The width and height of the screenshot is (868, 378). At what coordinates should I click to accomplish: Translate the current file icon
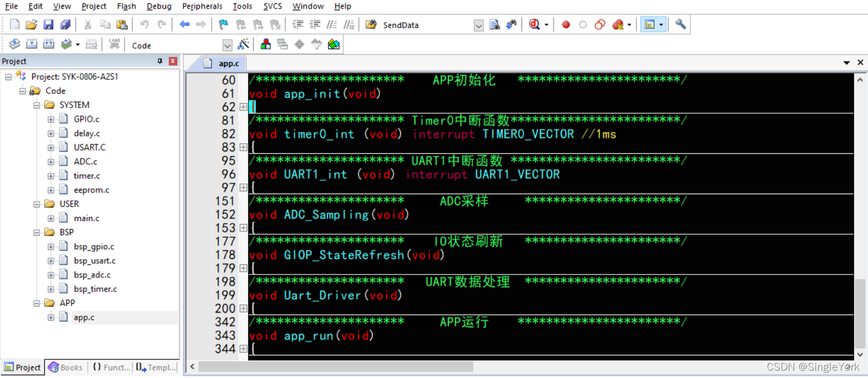pyautogui.click(x=15, y=44)
